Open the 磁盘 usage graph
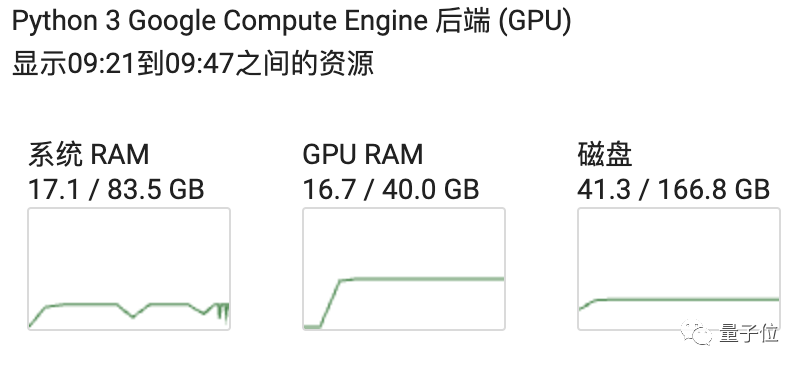 (x=679, y=269)
